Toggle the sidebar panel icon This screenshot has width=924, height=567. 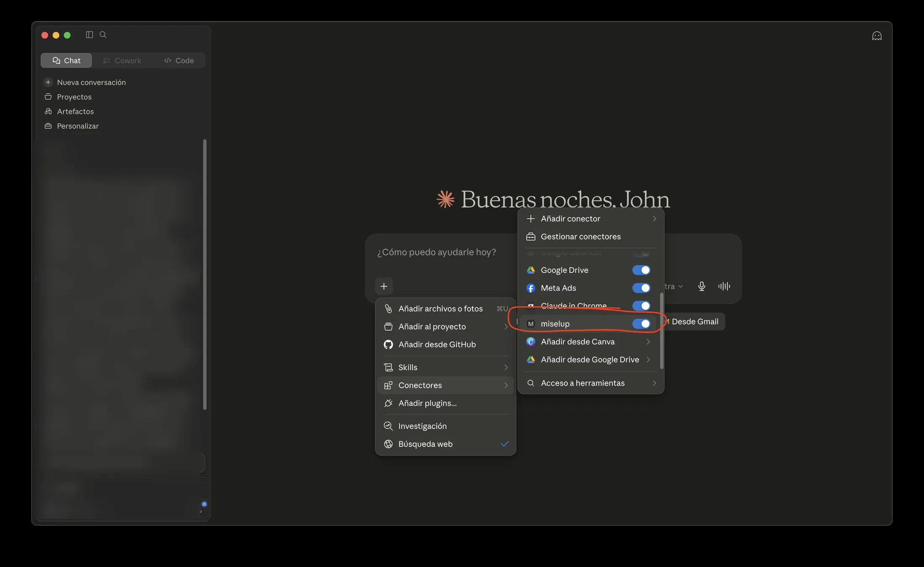click(x=89, y=35)
